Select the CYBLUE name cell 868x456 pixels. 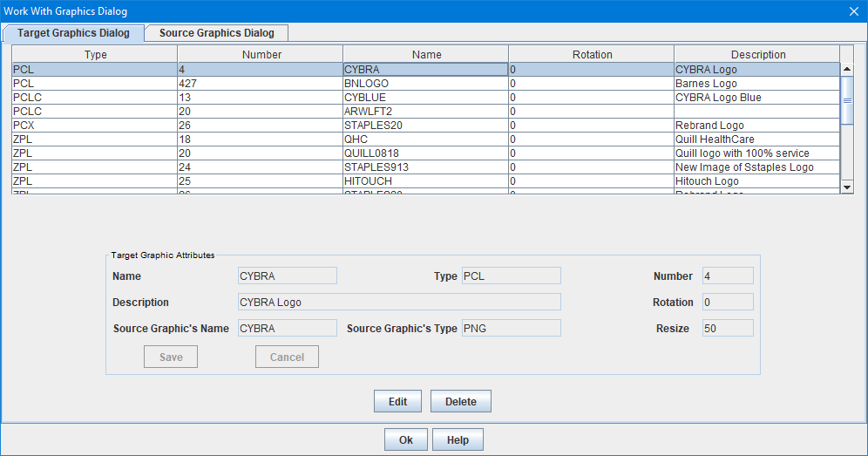(x=425, y=98)
